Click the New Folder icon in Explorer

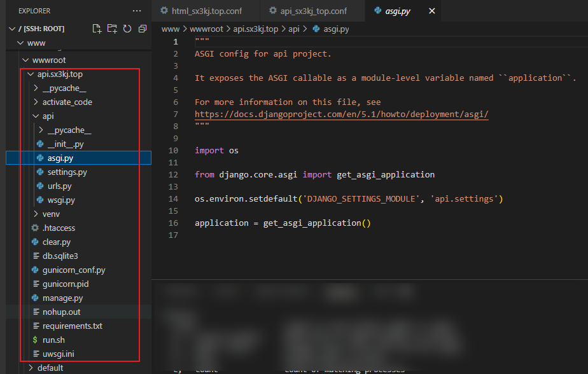pos(112,29)
